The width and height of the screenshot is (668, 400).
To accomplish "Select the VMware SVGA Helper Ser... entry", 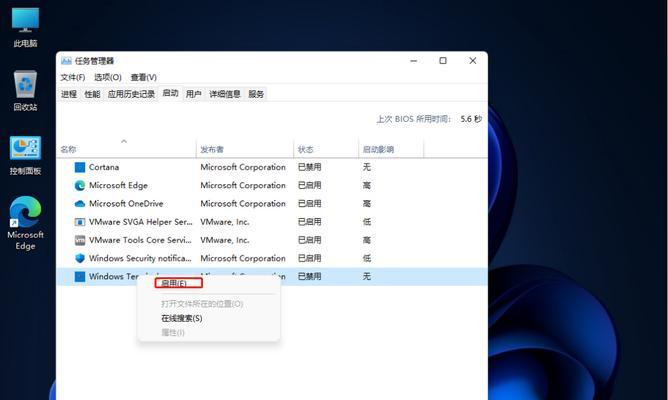I will click(x=141, y=222).
